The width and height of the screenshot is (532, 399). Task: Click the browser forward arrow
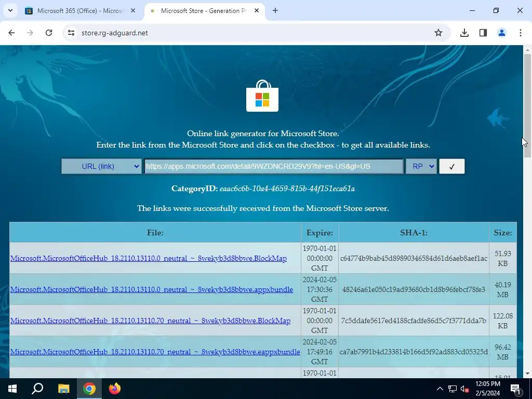(30, 33)
